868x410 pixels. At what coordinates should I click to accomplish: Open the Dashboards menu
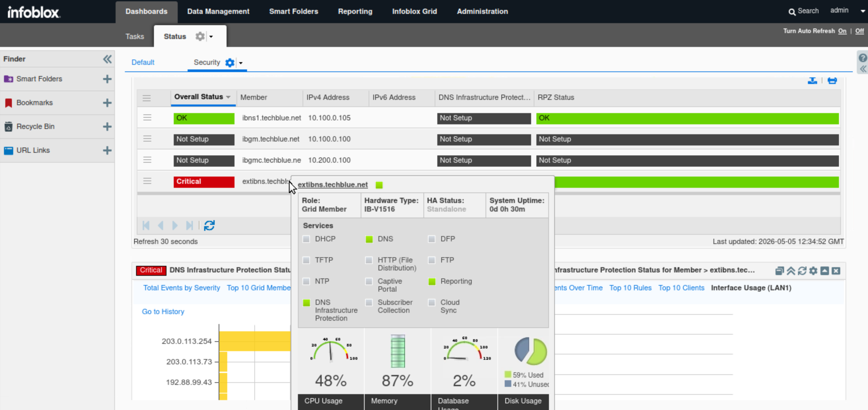click(x=147, y=12)
